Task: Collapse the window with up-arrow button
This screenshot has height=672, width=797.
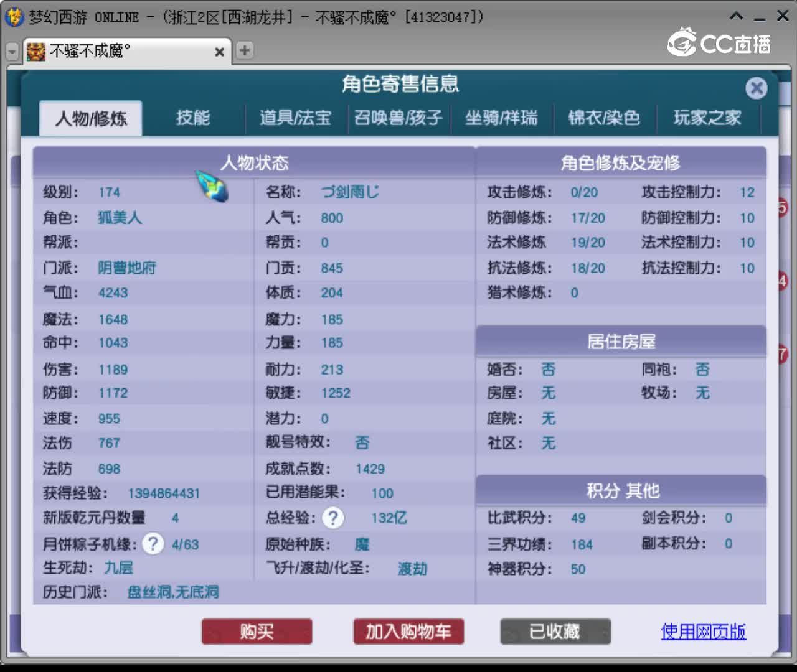Action: pos(737,16)
